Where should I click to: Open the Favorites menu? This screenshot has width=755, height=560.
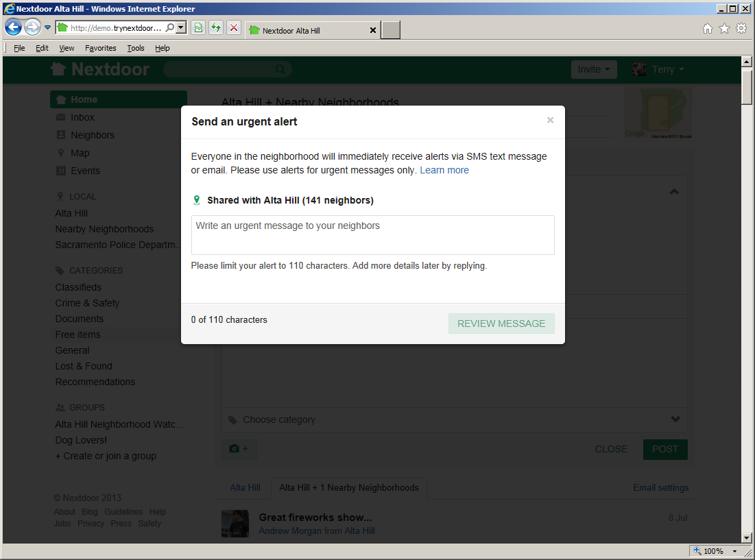click(101, 48)
